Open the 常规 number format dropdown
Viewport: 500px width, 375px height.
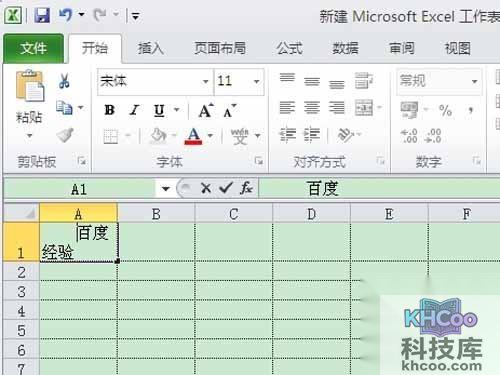pyautogui.click(x=474, y=82)
